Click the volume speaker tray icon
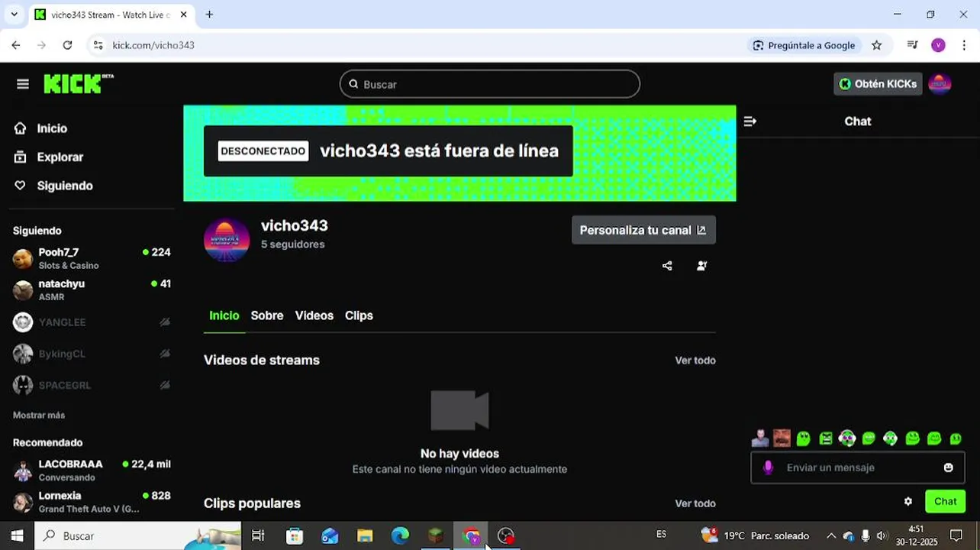 [882, 535]
